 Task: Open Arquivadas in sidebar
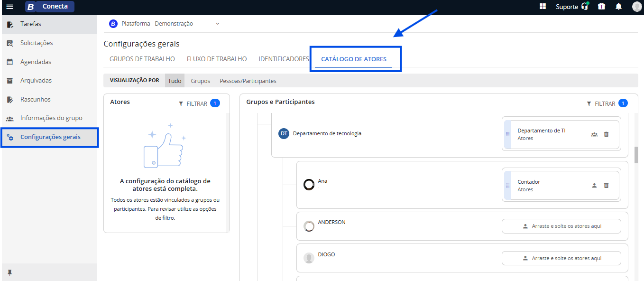click(49, 81)
